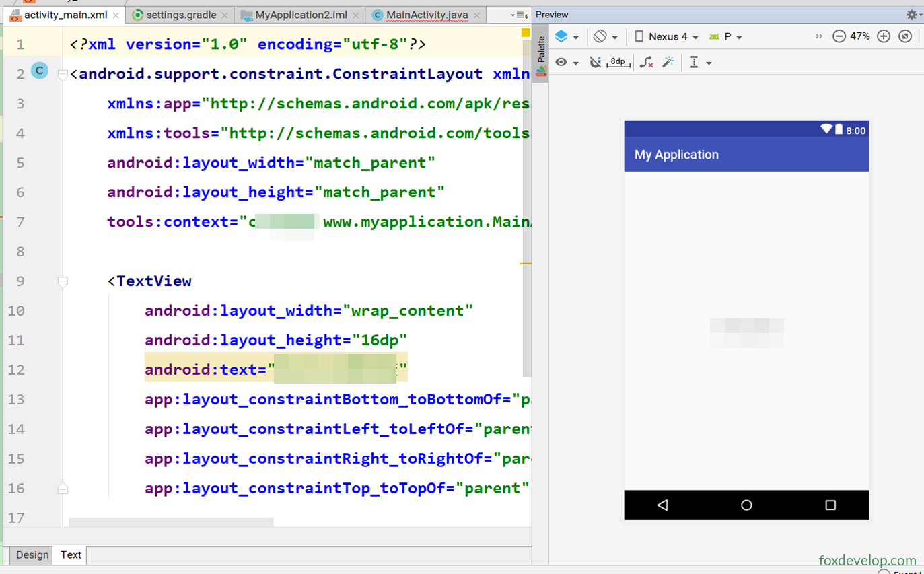Collapse the TextView fold marker on line 9

click(x=63, y=281)
